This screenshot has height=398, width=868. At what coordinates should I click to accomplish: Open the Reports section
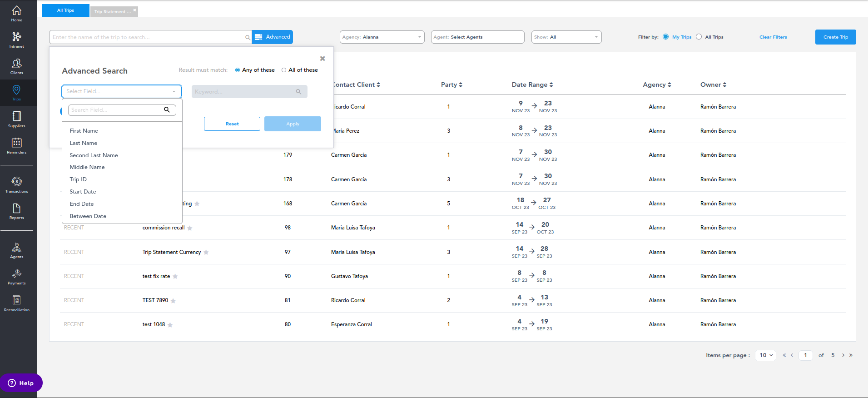point(17,211)
